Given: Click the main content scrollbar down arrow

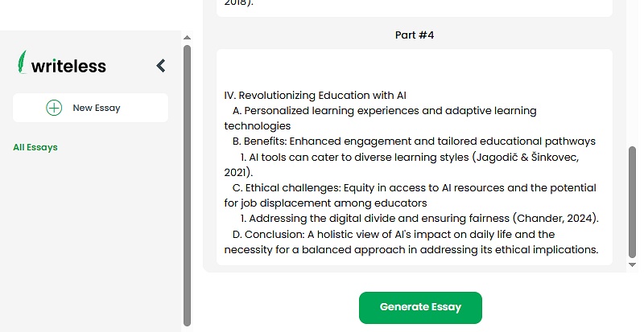Looking at the screenshot, I should [x=633, y=264].
